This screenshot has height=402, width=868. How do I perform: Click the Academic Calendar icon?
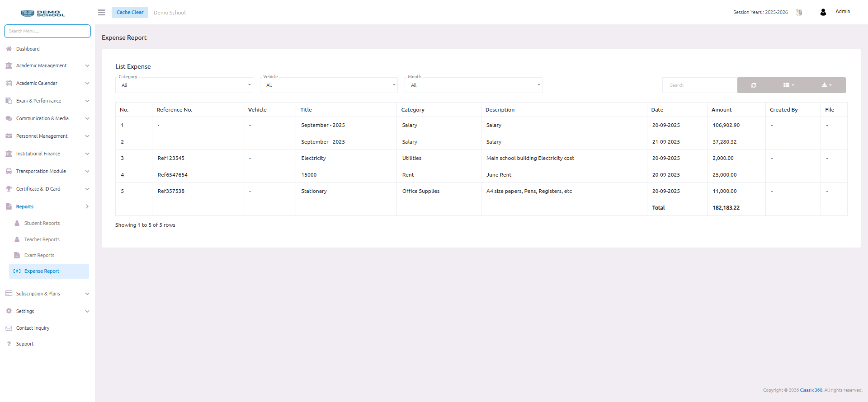pyautogui.click(x=9, y=83)
